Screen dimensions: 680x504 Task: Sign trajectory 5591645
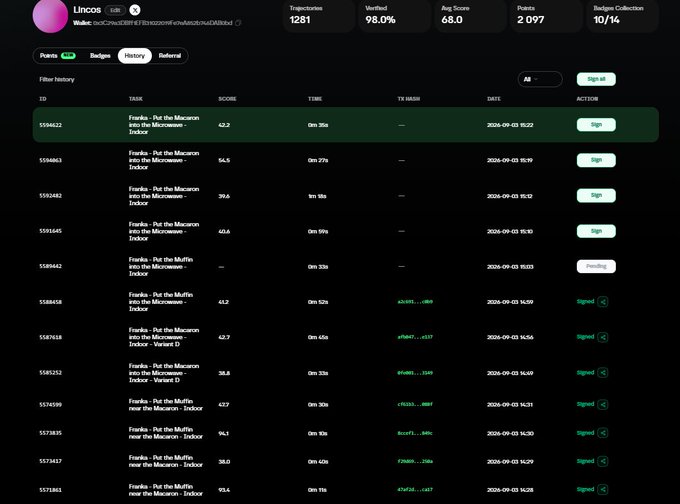596,231
